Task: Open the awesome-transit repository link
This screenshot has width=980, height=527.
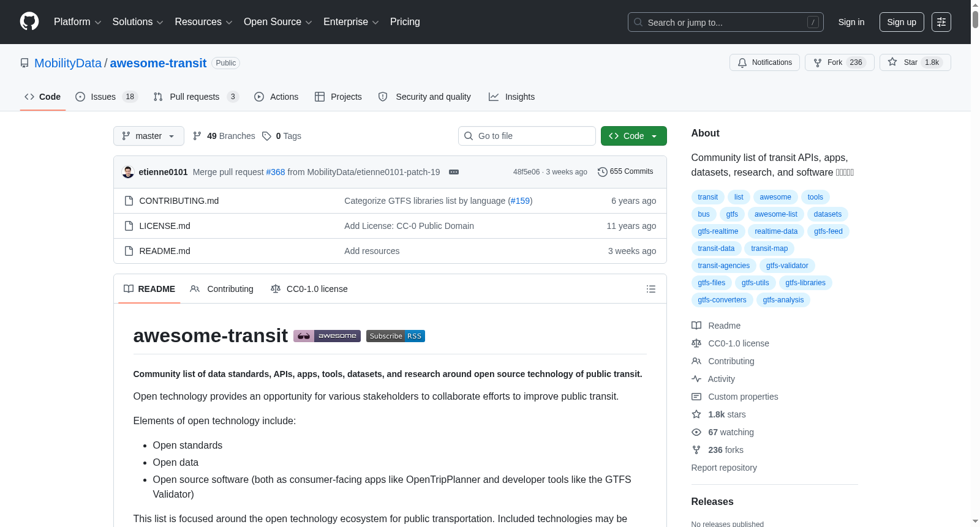Action: (158, 63)
